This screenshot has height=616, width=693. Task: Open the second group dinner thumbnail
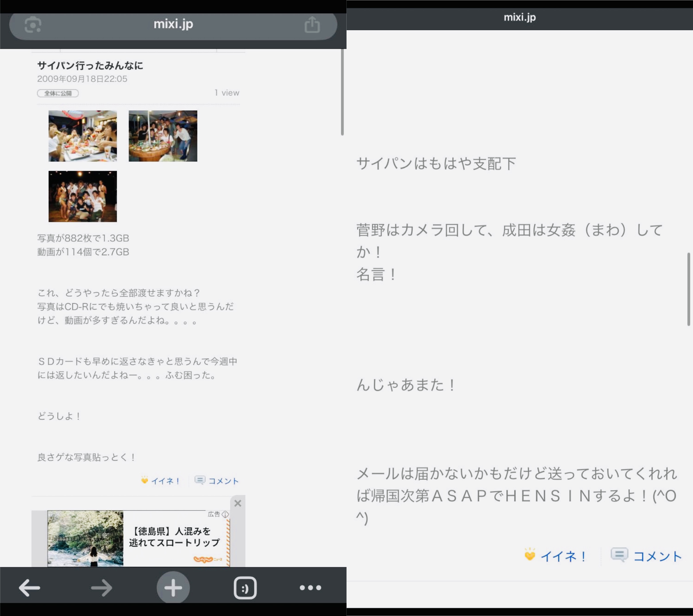[x=163, y=136]
